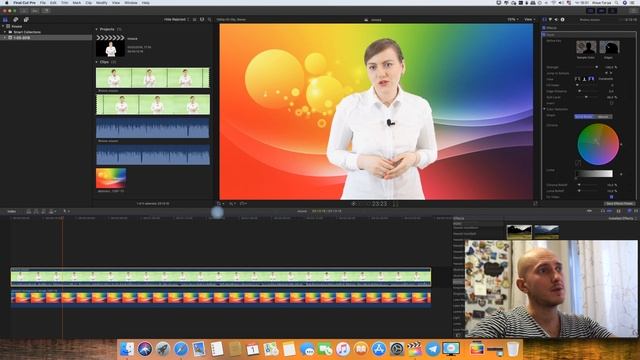This screenshot has height=360, width=640.
Task: Adjust the Chroma Rolloff slider
Action: (x=587, y=185)
